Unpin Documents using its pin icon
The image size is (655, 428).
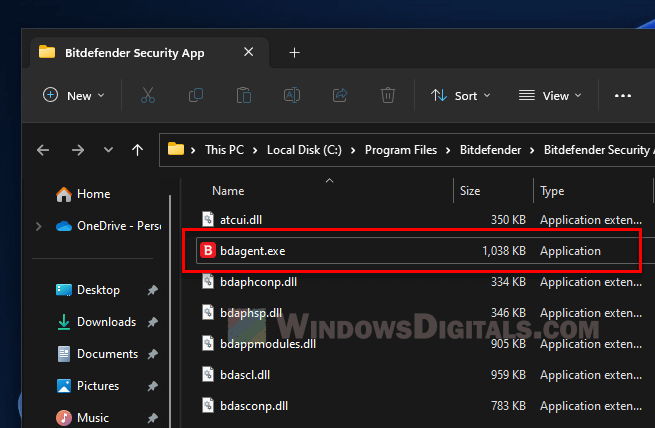click(x=152, y=354)
